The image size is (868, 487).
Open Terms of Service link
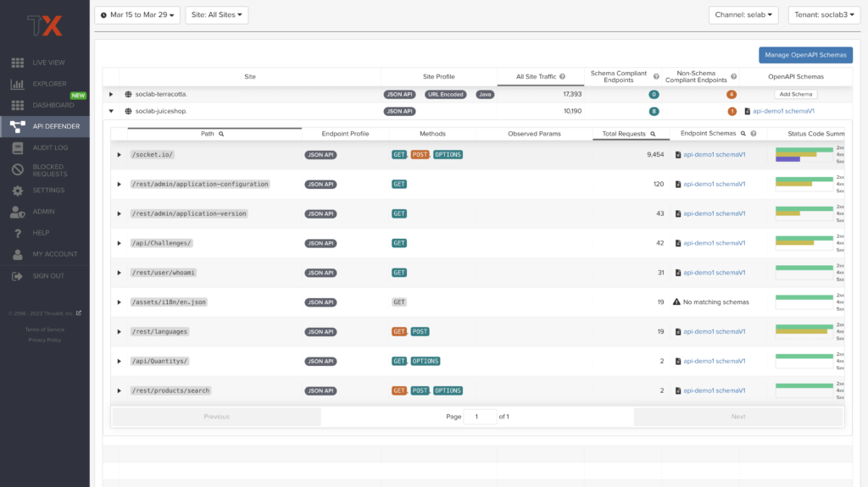[45, 329]
